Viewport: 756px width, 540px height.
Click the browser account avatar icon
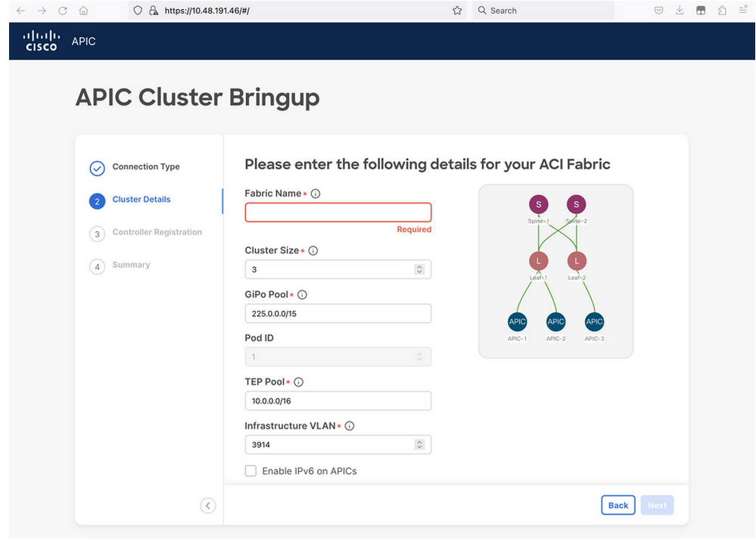click(701, 11)
